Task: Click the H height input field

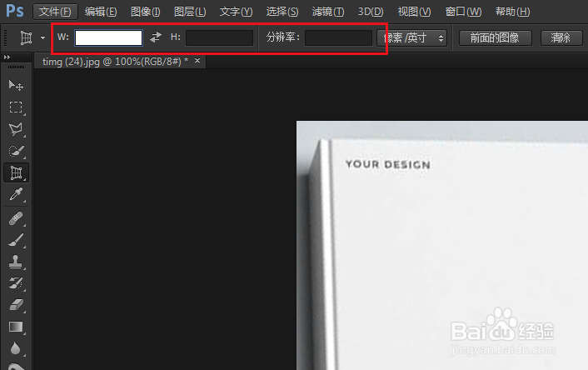Action: click(219, 37)
